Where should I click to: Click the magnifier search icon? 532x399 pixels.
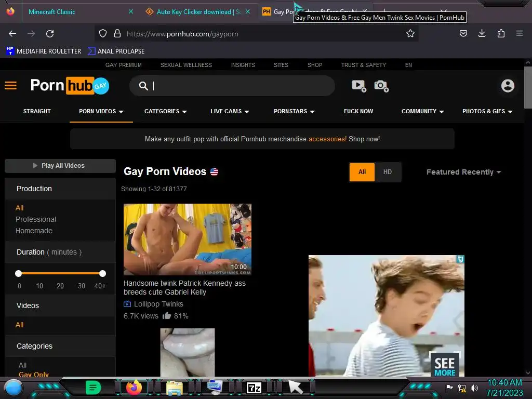pyautogui.click(x=143, y=86)
